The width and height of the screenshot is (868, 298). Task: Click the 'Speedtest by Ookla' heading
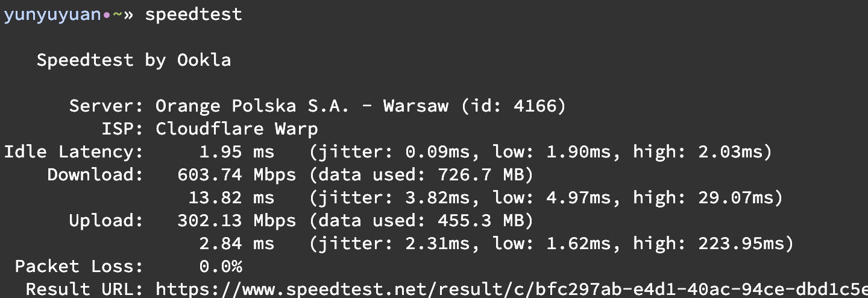(x=133, y=60)
